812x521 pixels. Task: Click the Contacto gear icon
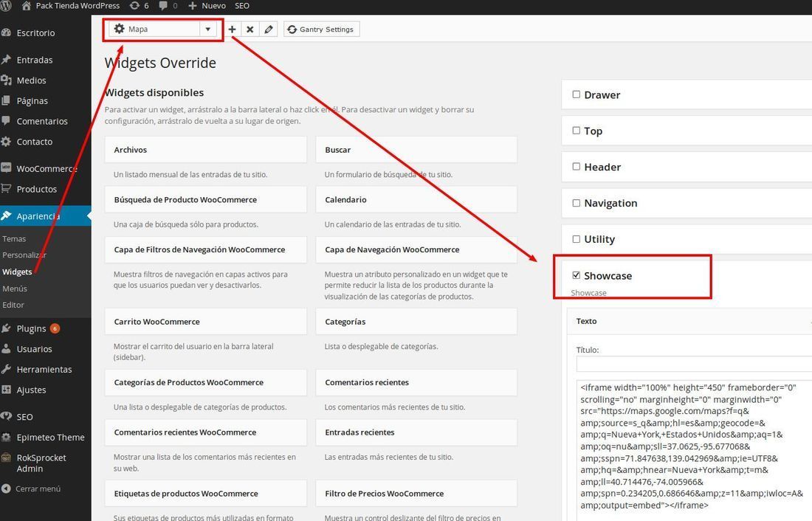click(x=6, y=142)
